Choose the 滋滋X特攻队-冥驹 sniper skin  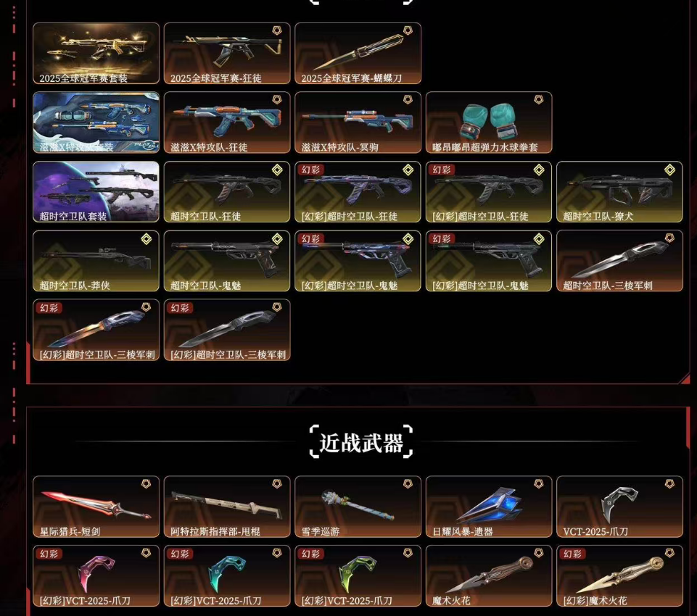(x=358, y=122)
